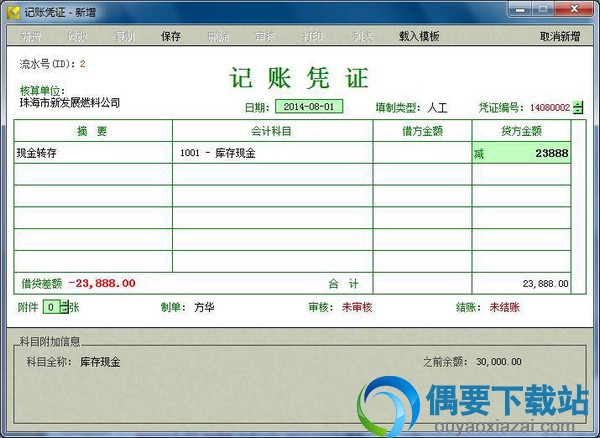Click the application icon in the title bar

click(x=13, y=12)
